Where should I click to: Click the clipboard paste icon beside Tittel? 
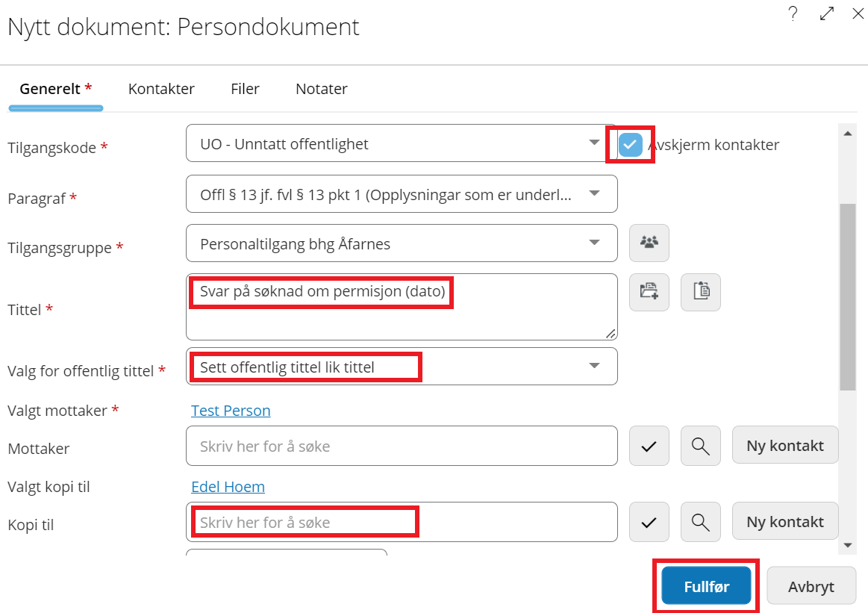pyautogui.click(x=700, y=292)
